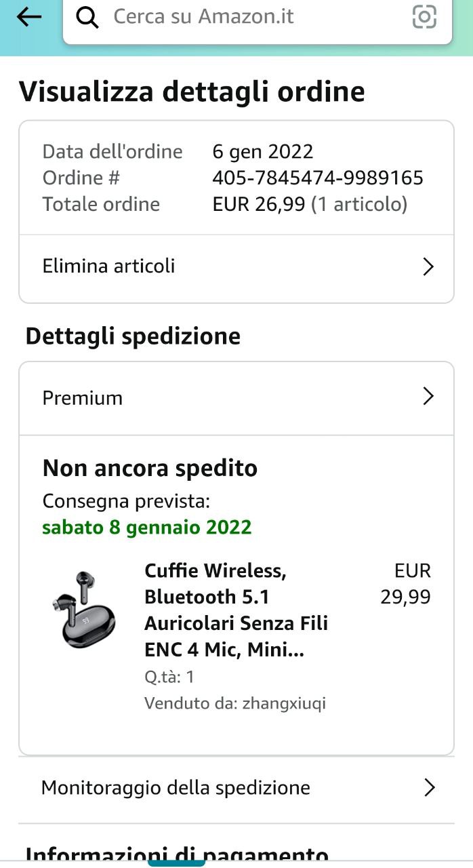Tap the teal bar at screen bottom

coord(177,863)
